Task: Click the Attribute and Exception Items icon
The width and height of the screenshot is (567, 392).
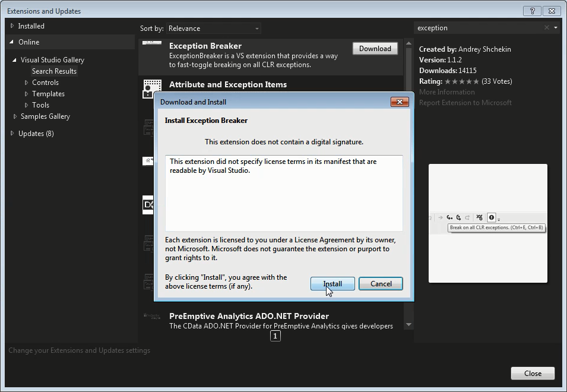Action: (152, 89)
